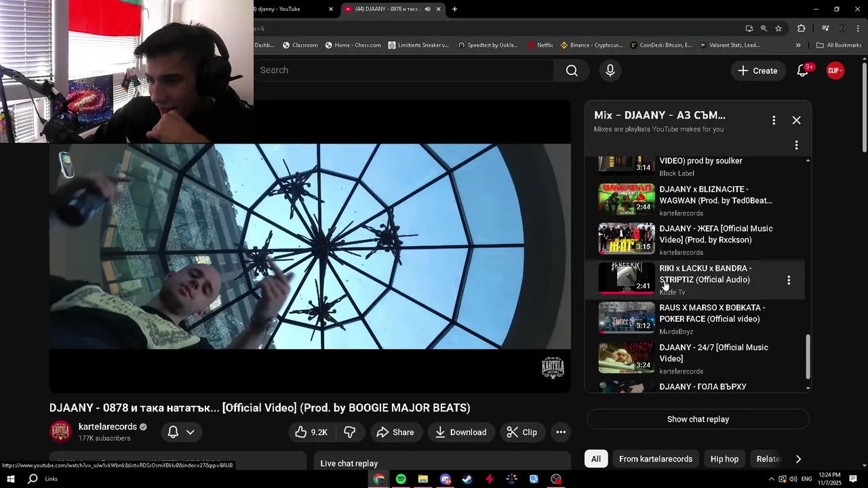Open the Home - Chess.com bookmark
The width and height of the screenshot is (868, 488).
pos(353,45)
